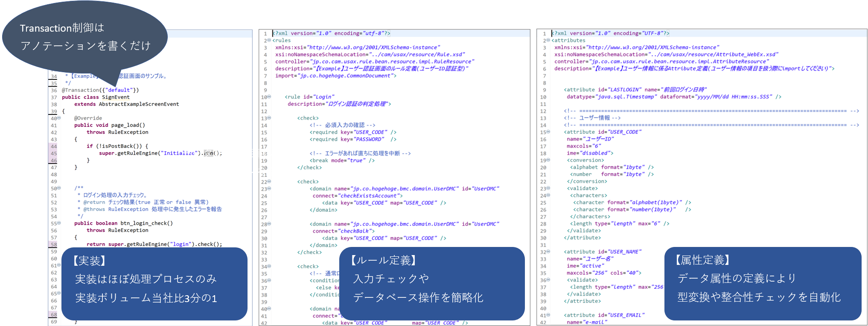
Task: Collapse the USER_NAME attribute fold marker
Action: (548, 252)
